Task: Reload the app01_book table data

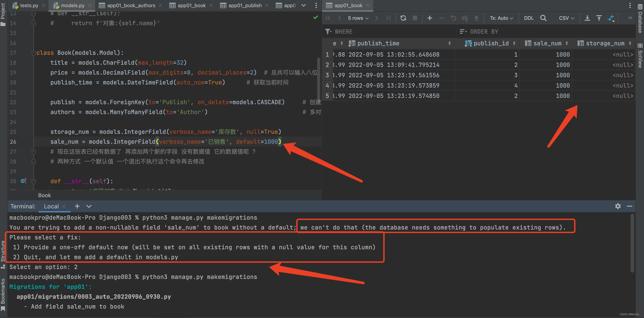Action: pos(403,18)
